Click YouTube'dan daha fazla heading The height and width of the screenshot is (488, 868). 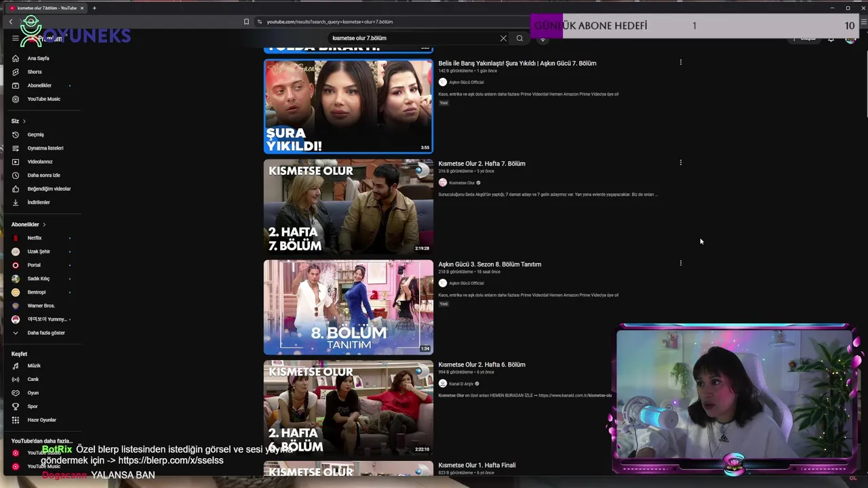pos(41,441)
